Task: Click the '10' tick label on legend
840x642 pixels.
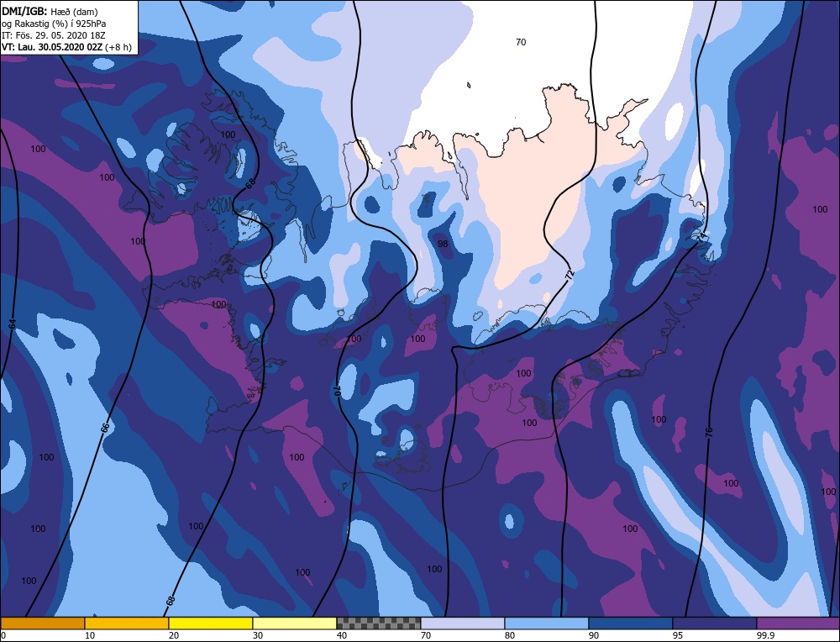Action: pos(90,635)
